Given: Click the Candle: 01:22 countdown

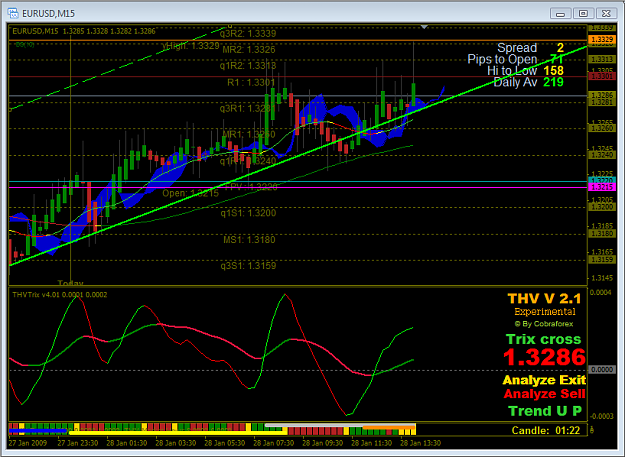Looking at the screenshot, I should click(546, 430).
